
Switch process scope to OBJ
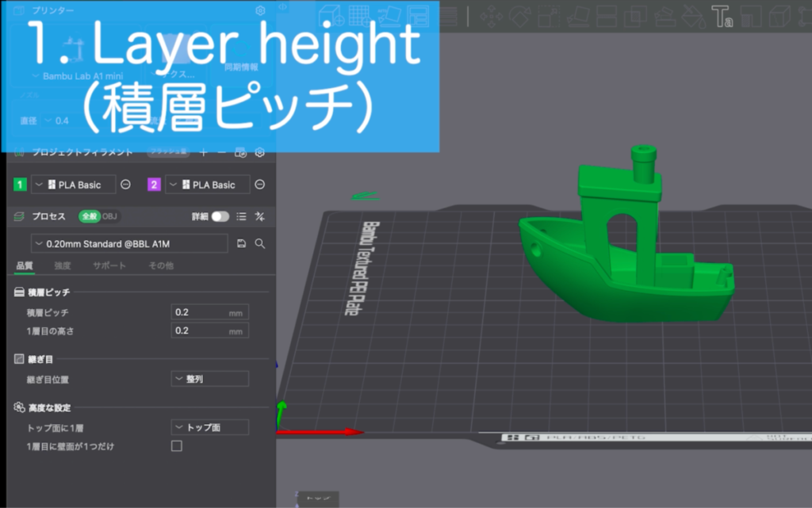tap(112, 216)
